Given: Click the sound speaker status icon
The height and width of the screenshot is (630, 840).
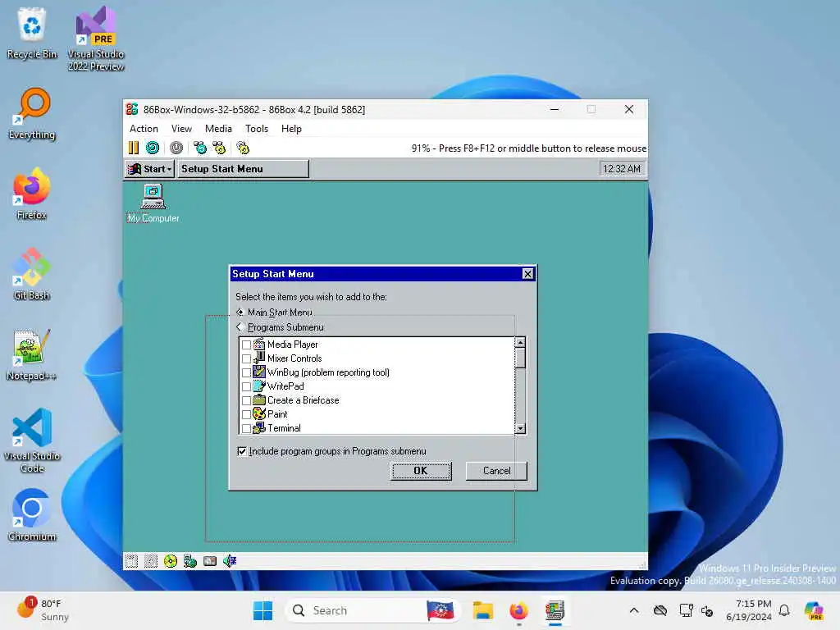Looking at the screenshot, I should tap(230, 561).
